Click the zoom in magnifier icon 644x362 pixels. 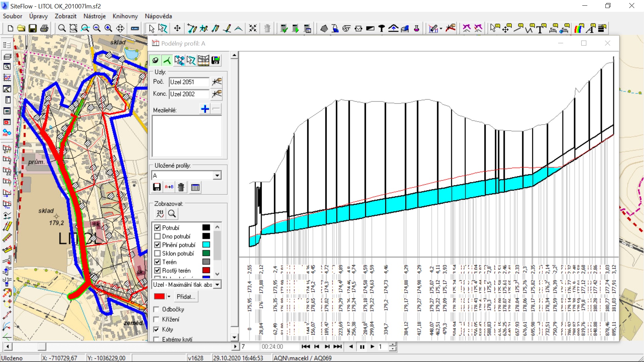pos(108,28)
